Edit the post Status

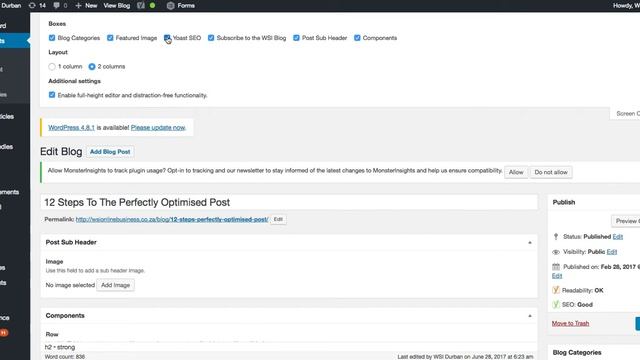(618, 237)
